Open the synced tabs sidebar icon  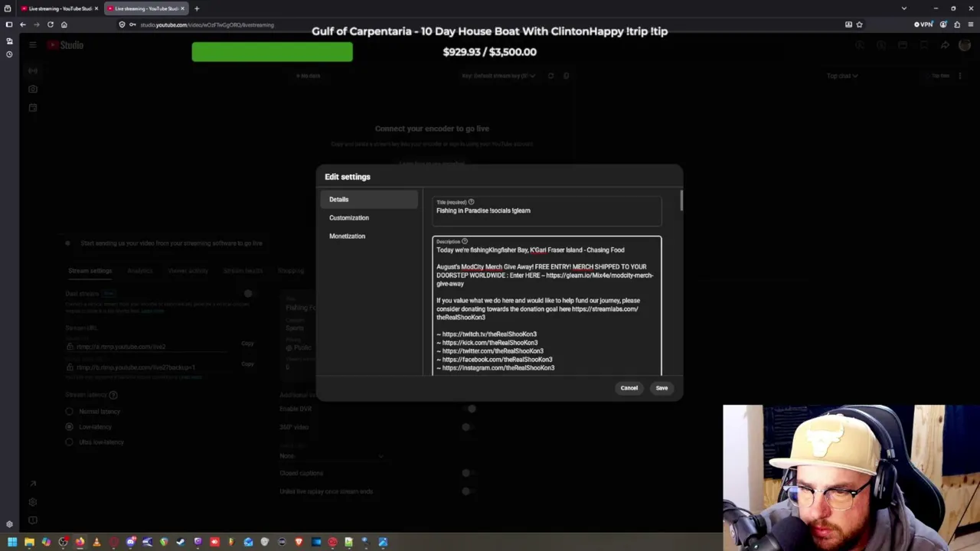pos(9,41)
